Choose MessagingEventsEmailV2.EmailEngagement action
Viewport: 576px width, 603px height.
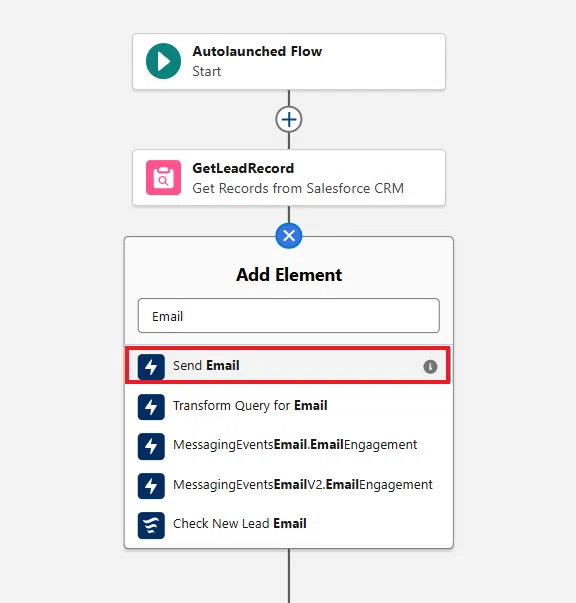(289, 485)
